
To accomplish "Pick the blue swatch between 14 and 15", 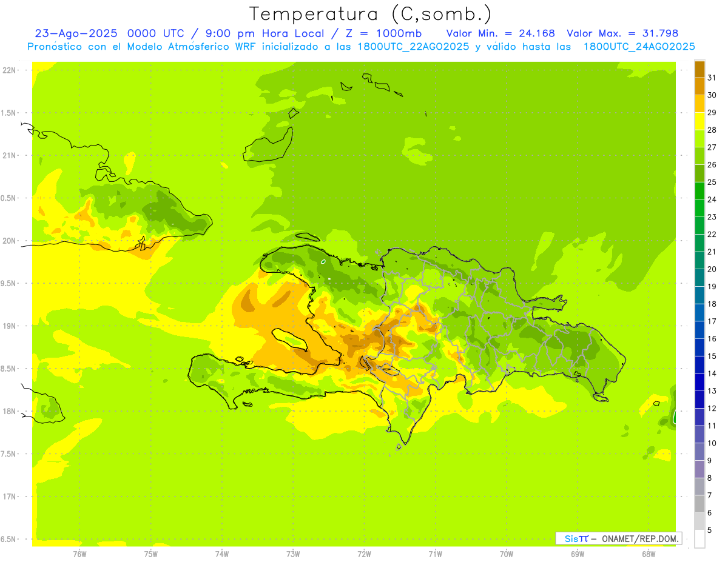I will pyautogui.click(x=699, y=365).
